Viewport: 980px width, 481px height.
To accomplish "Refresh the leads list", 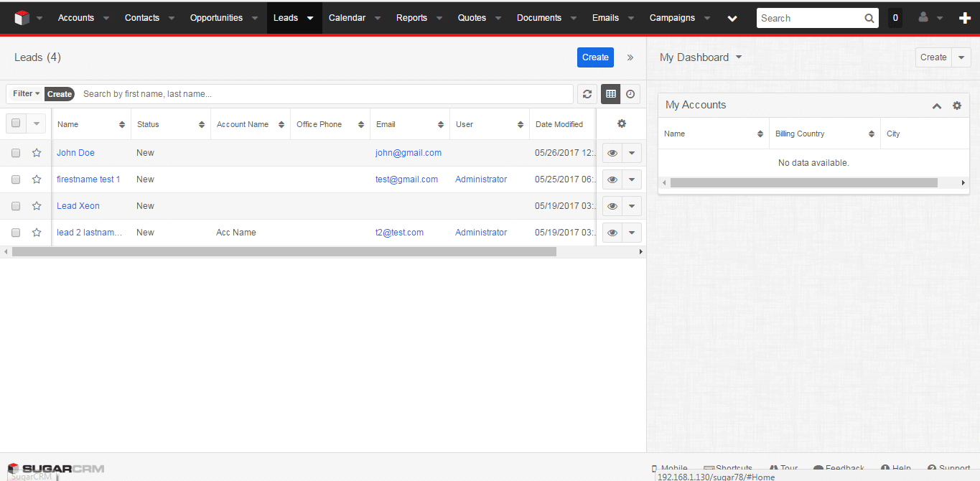I will pyautogui.click(x=587, y=94).
